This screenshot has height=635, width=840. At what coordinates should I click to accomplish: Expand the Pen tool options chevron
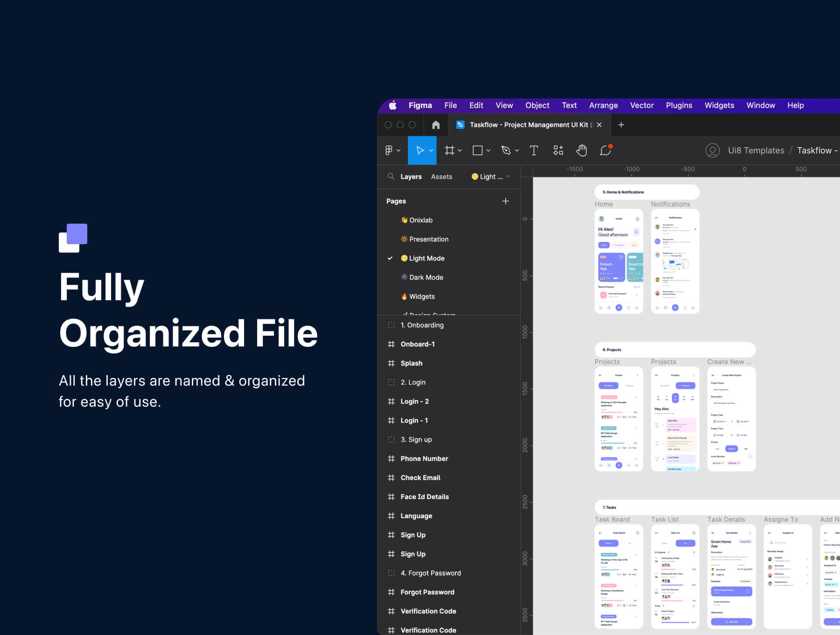click(x=517, y=151)
